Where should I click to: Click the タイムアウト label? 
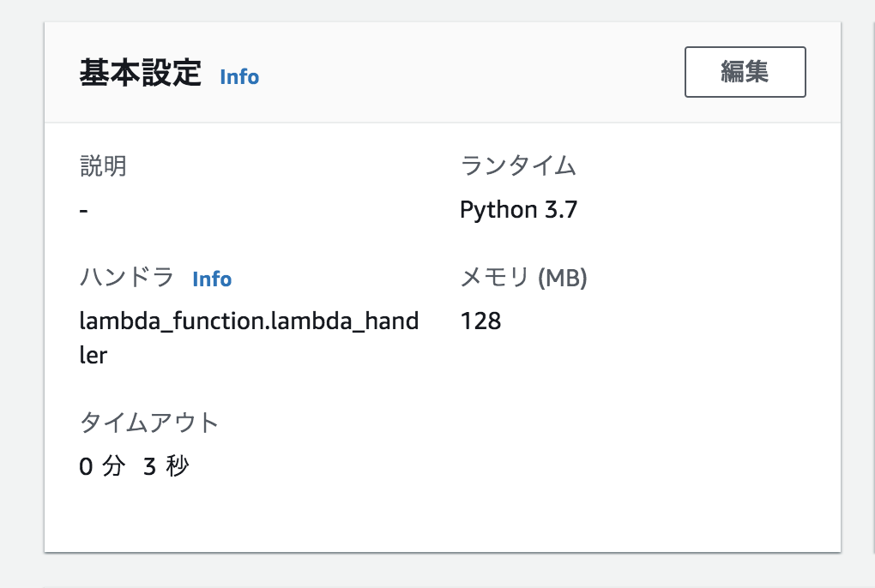pos(148,423)
